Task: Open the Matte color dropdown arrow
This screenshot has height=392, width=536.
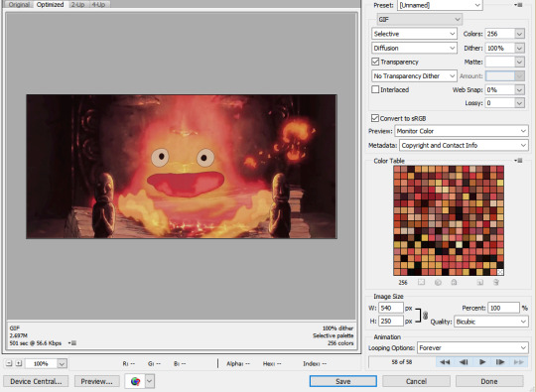Action: click(519, 62)
